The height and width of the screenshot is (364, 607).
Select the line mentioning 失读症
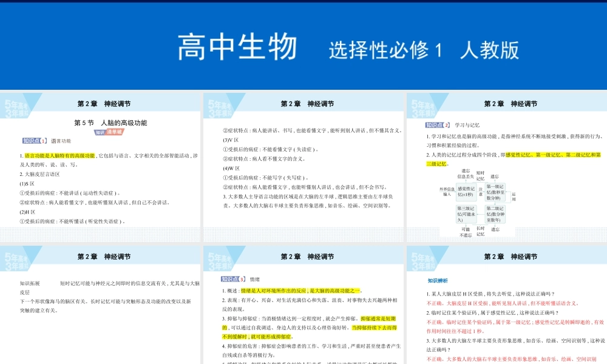coord(271,149)
